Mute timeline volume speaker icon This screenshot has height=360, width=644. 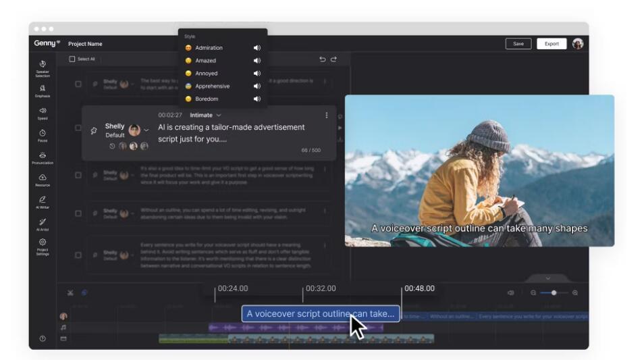click(x=510, y=292)
